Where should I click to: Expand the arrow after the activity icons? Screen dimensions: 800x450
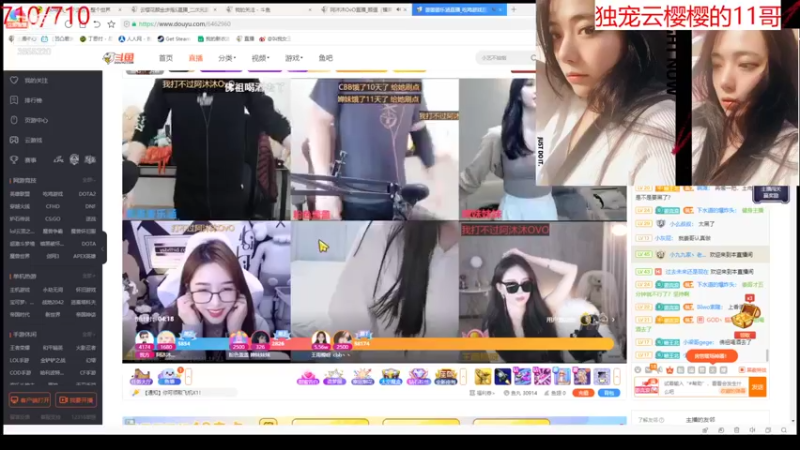[x=463, y=377]
